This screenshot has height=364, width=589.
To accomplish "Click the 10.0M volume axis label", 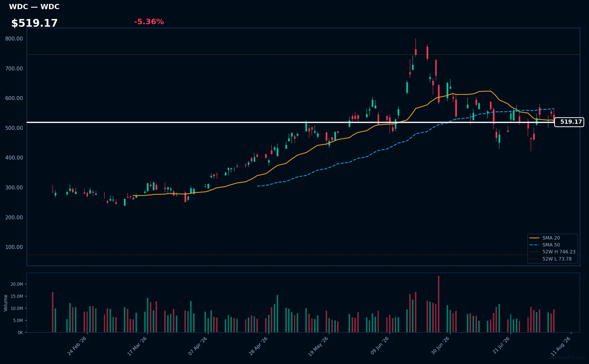I will coord(17,308).
